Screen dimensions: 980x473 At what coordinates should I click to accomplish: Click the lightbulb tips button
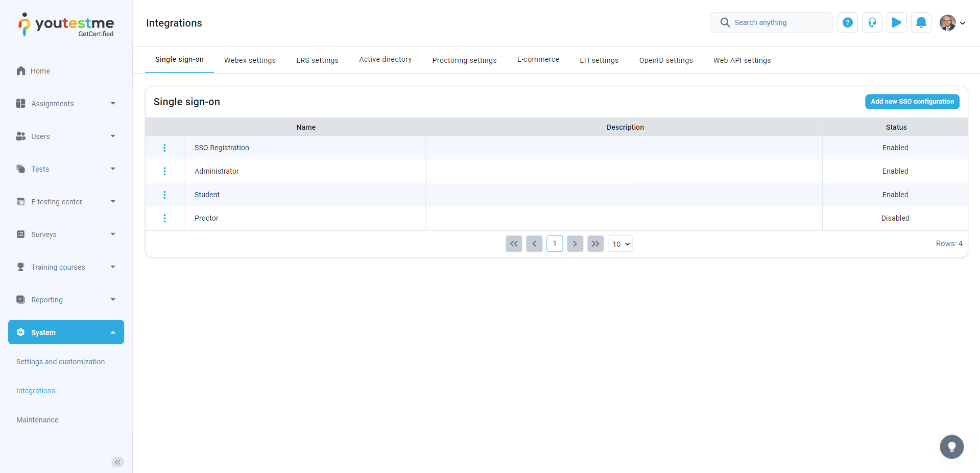[x=951, y=447]
